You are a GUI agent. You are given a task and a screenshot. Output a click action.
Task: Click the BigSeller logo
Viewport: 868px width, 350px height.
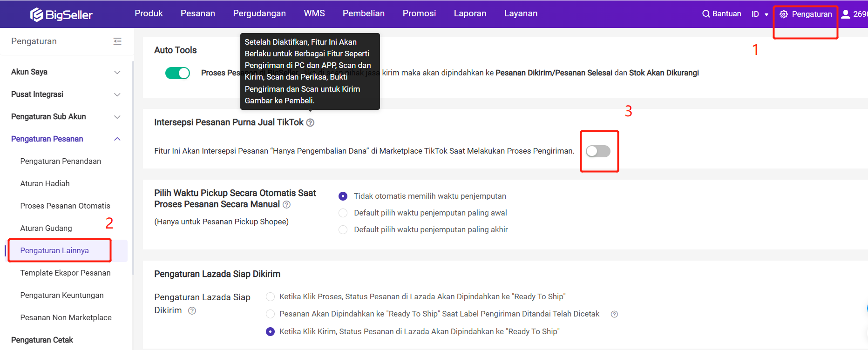[x=61, y=15]
